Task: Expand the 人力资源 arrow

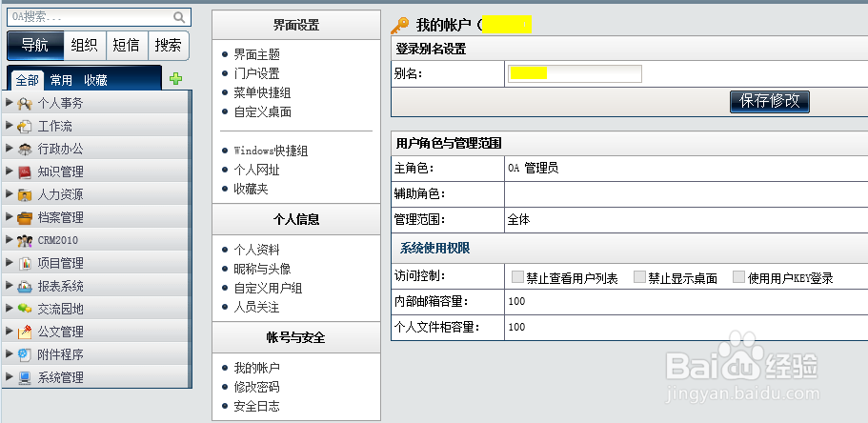Action: point(9,193)
